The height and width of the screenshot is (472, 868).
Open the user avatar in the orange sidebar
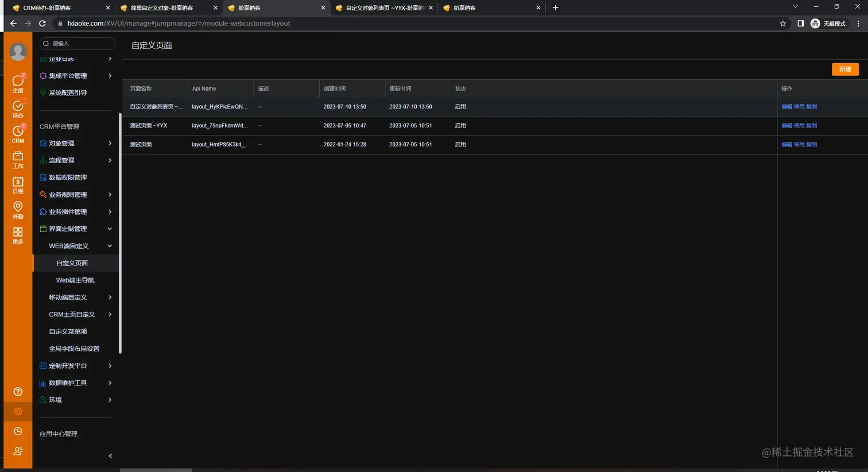click(18, 52)
